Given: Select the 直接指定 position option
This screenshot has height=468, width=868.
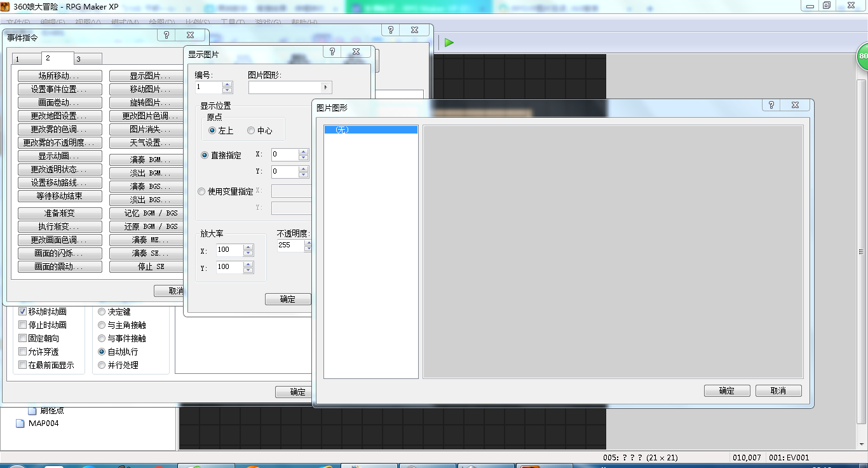Looking at the screenshot, I should click(x=205, y=155).
